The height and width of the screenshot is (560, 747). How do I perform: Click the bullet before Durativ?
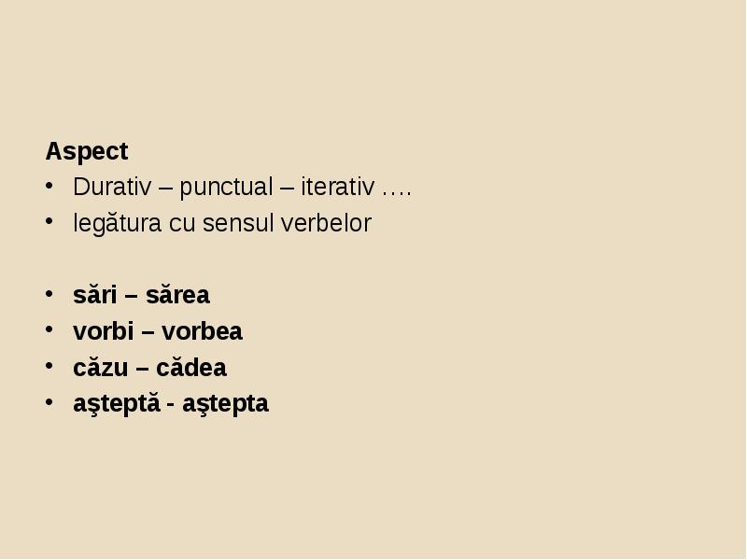coord(49,186)
